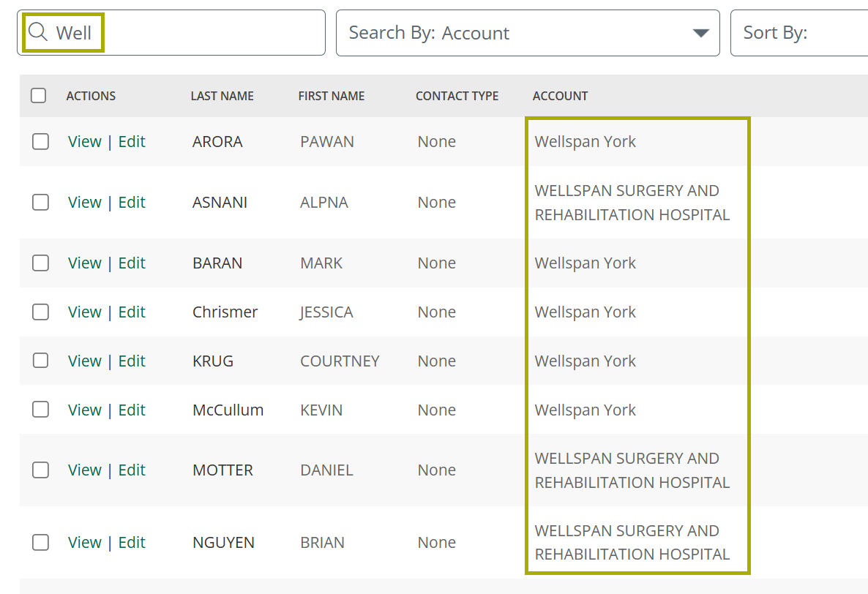
Task: Click Wellspan York account in KRUG row
Action: (585, 361)
